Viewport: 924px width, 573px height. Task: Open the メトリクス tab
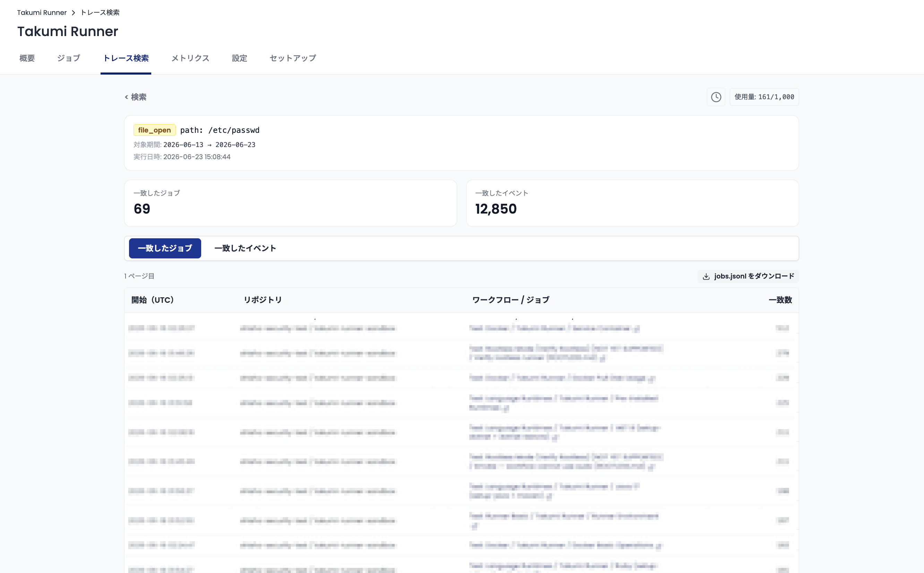click(190, 58)
